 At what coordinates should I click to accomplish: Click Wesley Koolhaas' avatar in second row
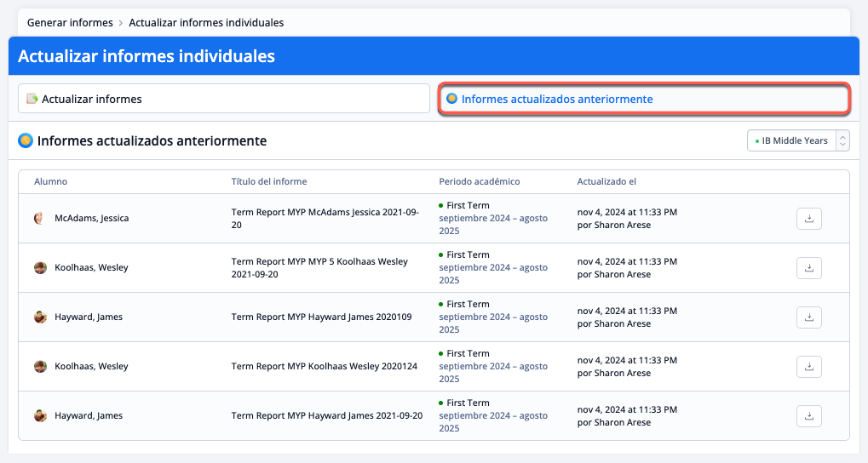point(40,268)
